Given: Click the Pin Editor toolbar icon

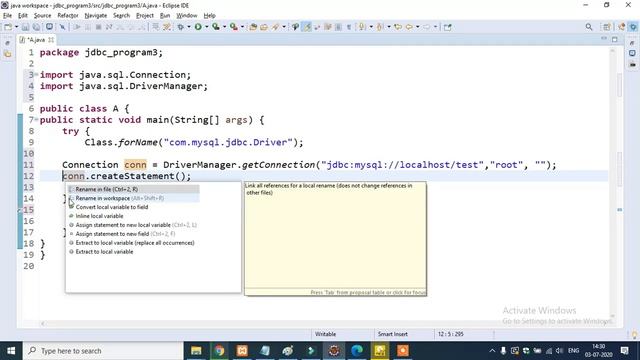Looking at the screenshot, I should pos(448,27).
